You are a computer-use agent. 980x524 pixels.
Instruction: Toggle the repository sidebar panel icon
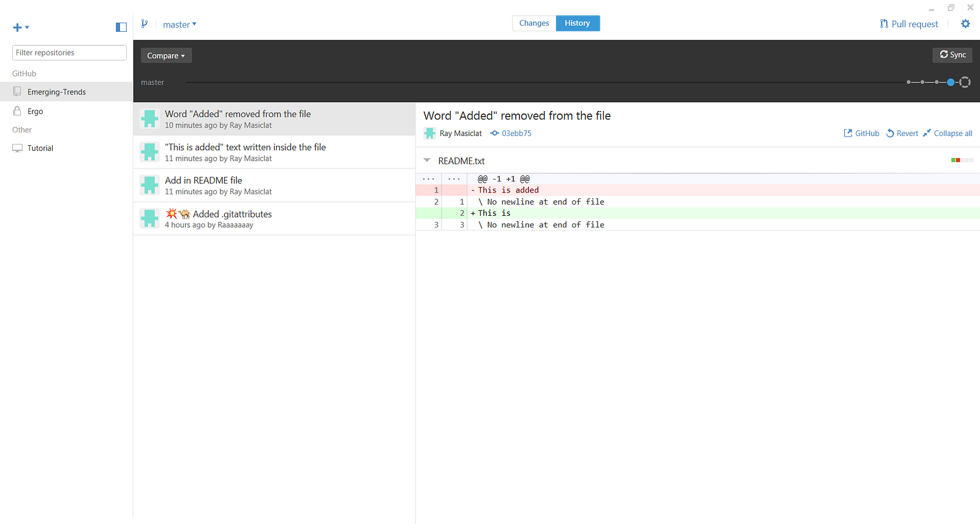(x=121, y=27)
